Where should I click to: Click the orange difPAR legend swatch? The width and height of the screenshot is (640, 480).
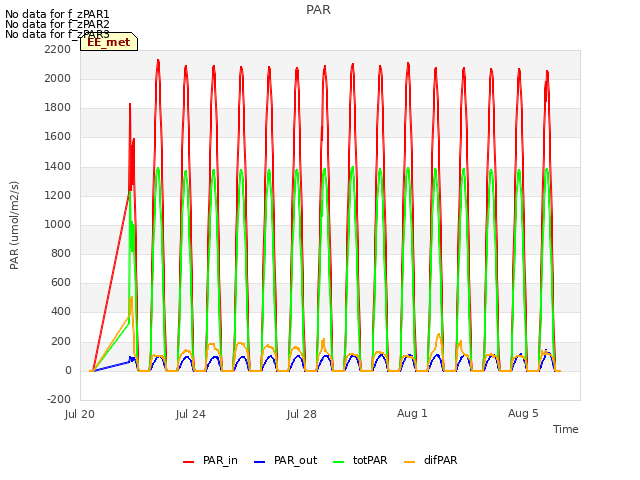(409, 462)
